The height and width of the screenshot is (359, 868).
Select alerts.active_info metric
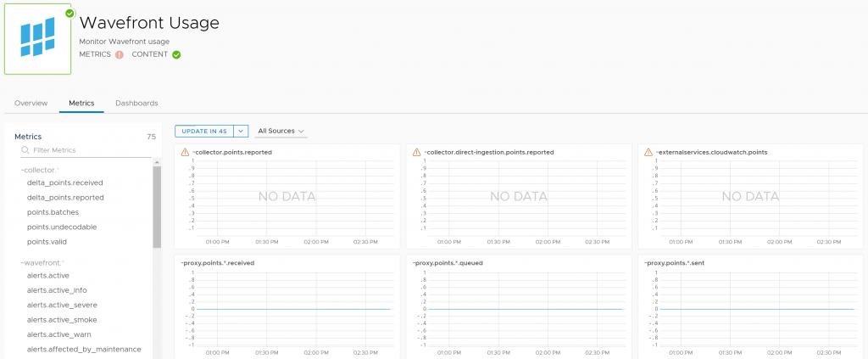pos(57,290)
